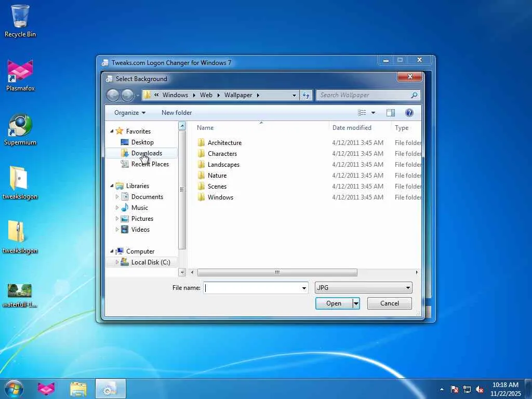Collapse the Computer group
The width and height of the screenshot is (532, 399).
tap(112, 251)
